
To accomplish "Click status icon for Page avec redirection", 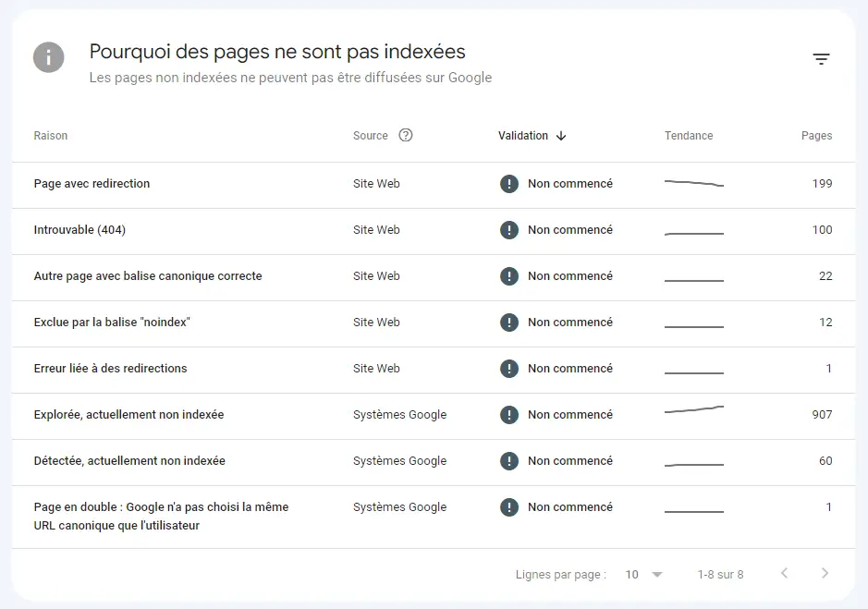I will 508,184.
